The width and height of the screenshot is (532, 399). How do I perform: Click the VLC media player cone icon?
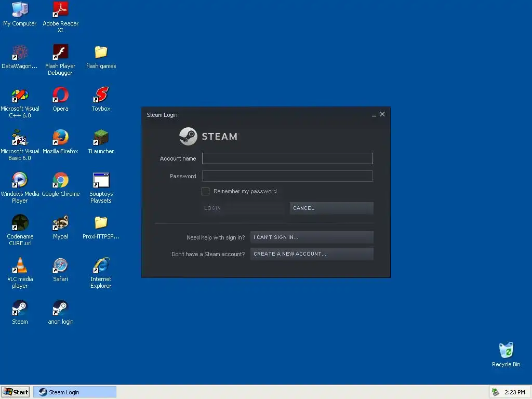coord(20,265)
